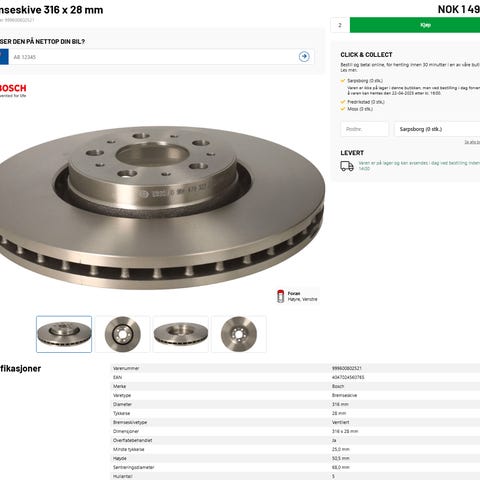Click the yellow checkmark next to Sarpsborg
Screen dimensions: 480x480
(x=342, y=81)
